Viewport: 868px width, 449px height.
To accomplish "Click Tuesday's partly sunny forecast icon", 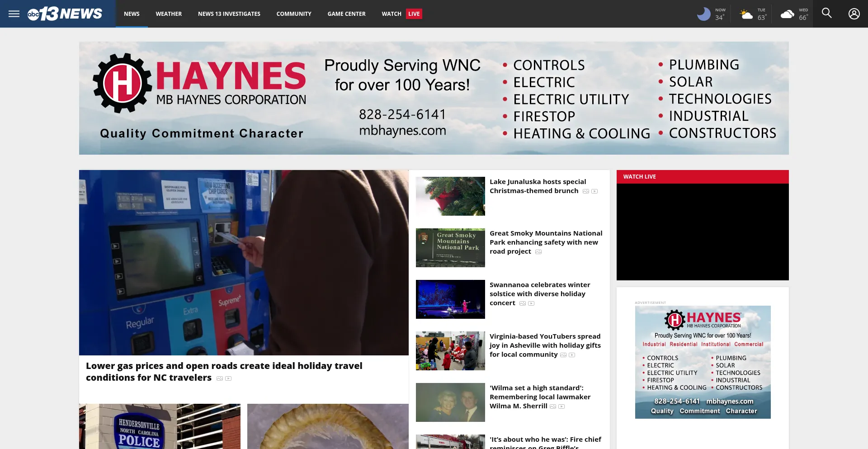I will pos(746,14).
